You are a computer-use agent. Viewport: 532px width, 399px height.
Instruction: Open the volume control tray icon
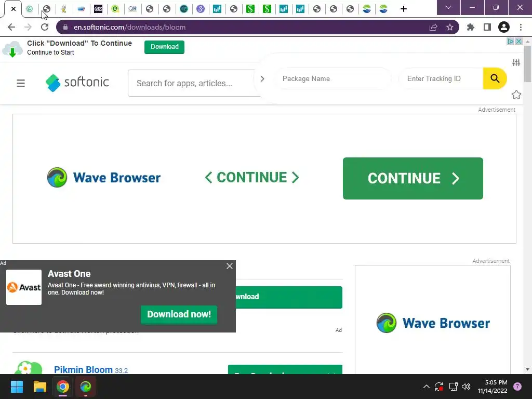466,387
